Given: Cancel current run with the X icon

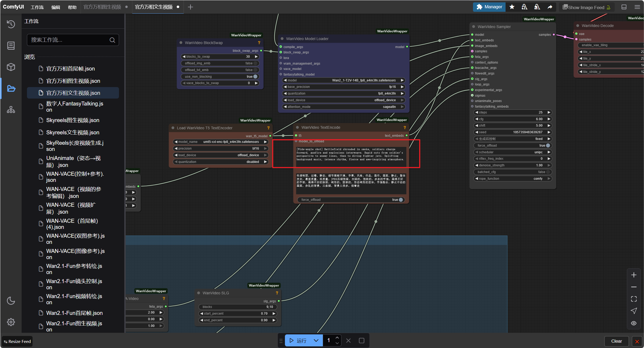Looking at the screenshot, I should point(348,341).
